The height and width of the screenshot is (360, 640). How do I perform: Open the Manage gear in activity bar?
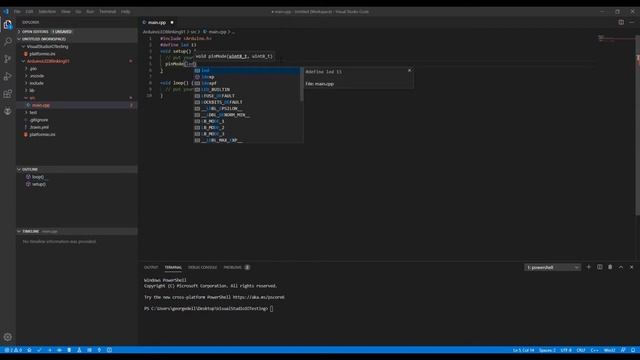click(x=8, y=337)
